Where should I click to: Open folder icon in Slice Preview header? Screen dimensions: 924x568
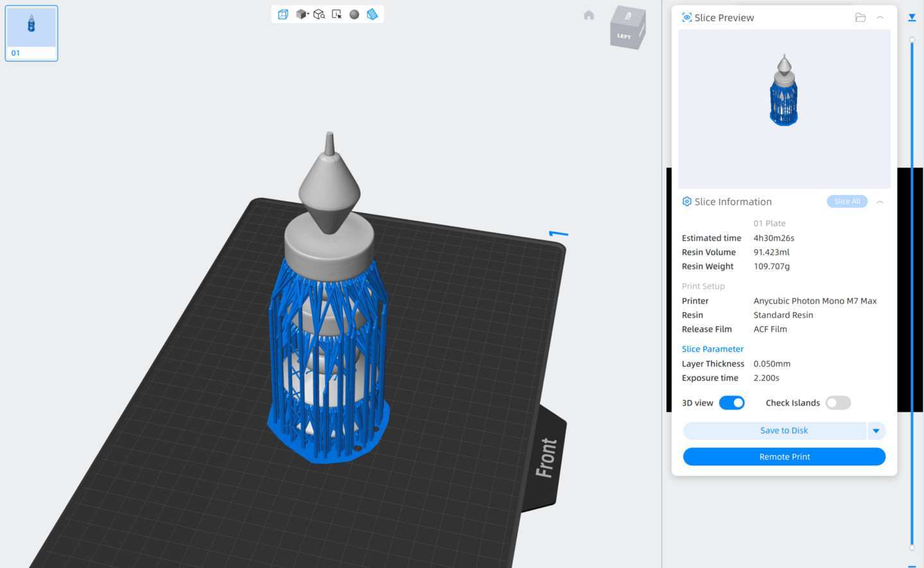pos(860,17)
